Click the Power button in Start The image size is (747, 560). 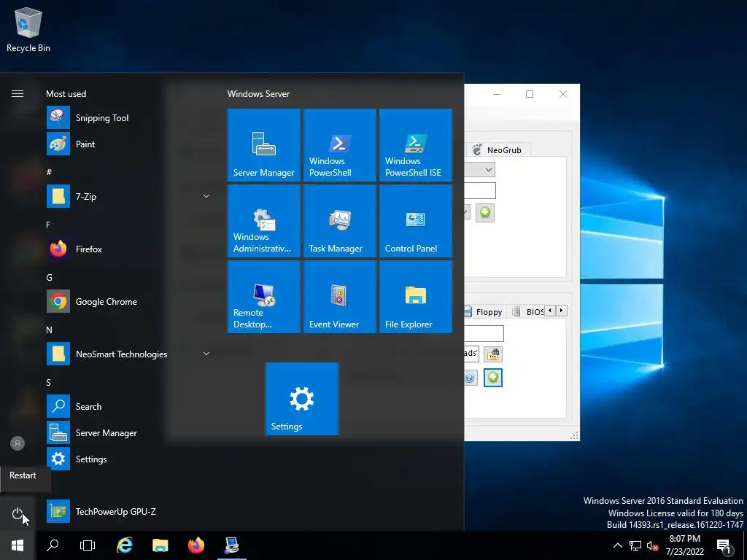coord(18,513)
